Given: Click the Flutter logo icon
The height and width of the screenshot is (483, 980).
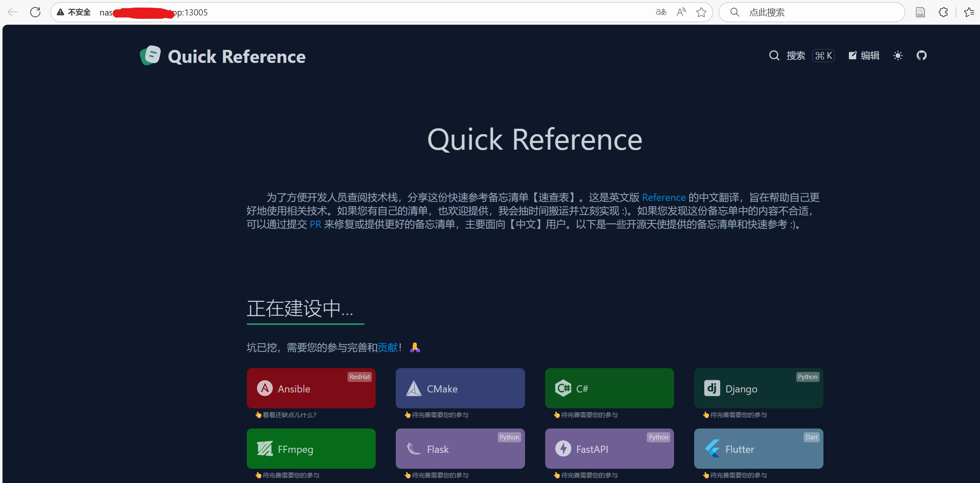Looking at the screenshot, I should coord(712,449).
